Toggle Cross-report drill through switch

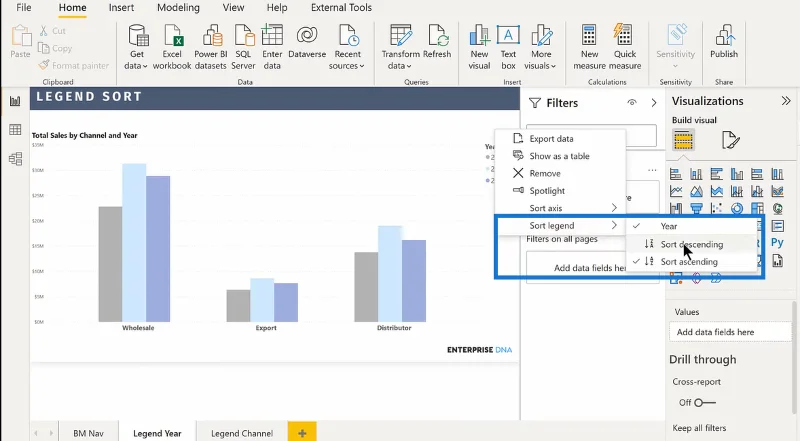coord(705,403)
